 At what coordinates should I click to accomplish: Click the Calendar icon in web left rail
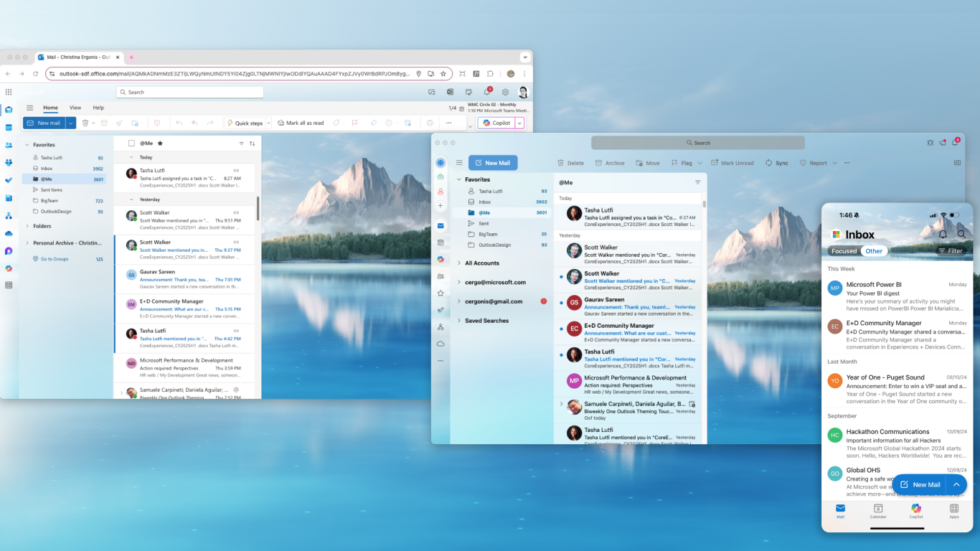pyautogui.click(x=9, y=127)
